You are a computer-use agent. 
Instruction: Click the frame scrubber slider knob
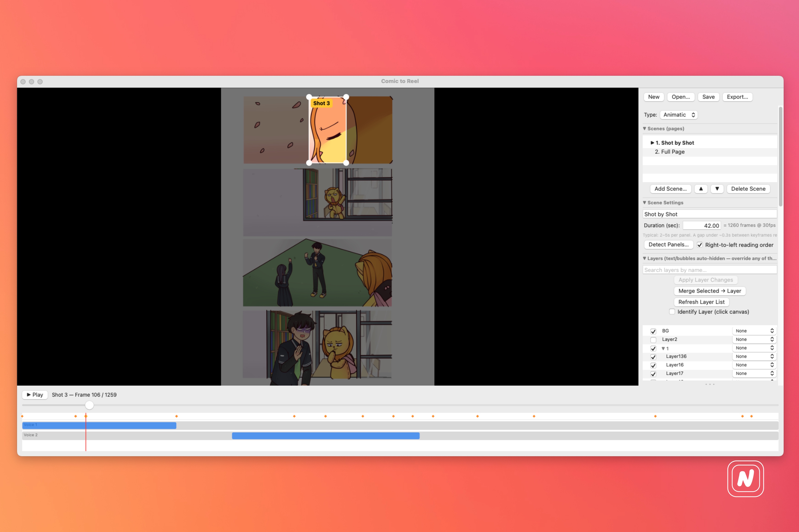89,405
